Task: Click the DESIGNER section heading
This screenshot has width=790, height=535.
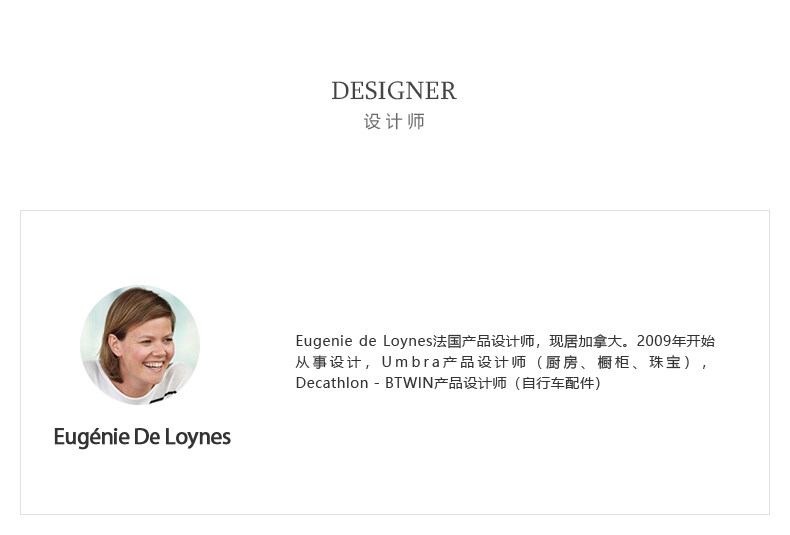Action: [394, 91]
